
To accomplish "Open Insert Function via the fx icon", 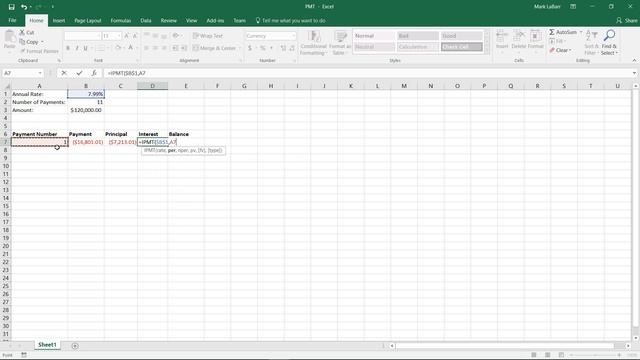I will coord(94,73).
